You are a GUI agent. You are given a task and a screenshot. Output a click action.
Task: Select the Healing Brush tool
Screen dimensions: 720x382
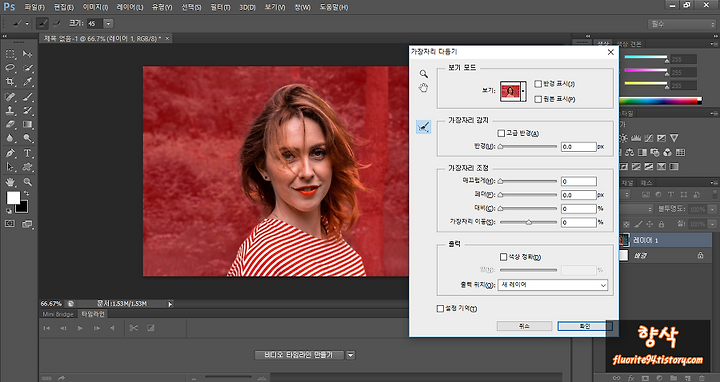10,97
